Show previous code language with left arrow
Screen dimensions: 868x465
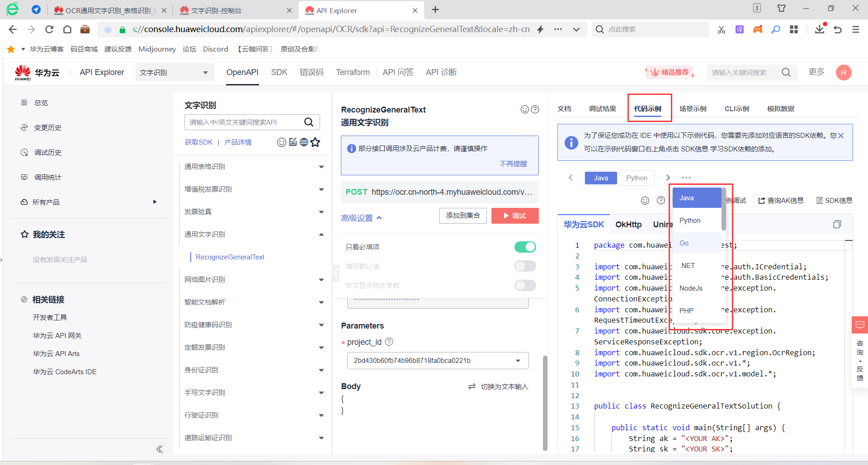(x=571, y=178)
